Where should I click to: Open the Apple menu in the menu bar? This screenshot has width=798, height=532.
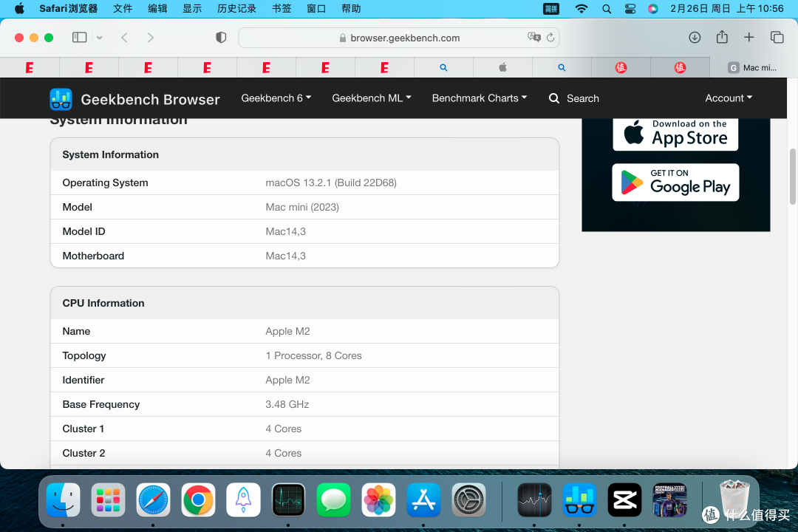(19, 9)
